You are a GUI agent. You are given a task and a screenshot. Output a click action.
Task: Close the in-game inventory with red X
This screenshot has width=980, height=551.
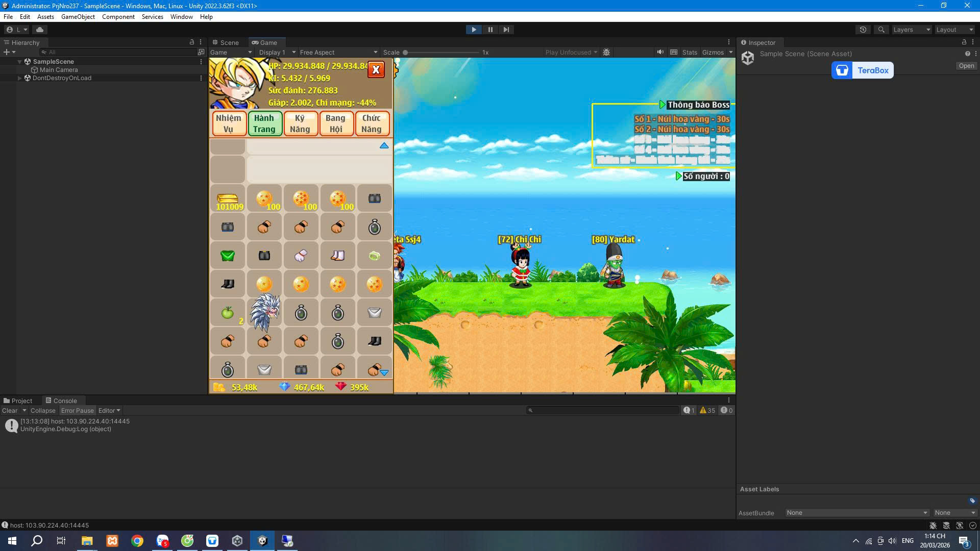click(x=376, y=70)
